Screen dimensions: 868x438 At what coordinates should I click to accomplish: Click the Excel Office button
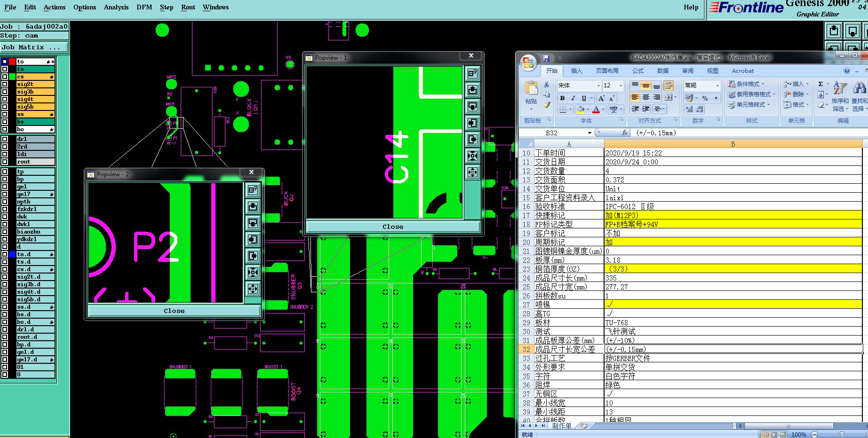[528, 63]
